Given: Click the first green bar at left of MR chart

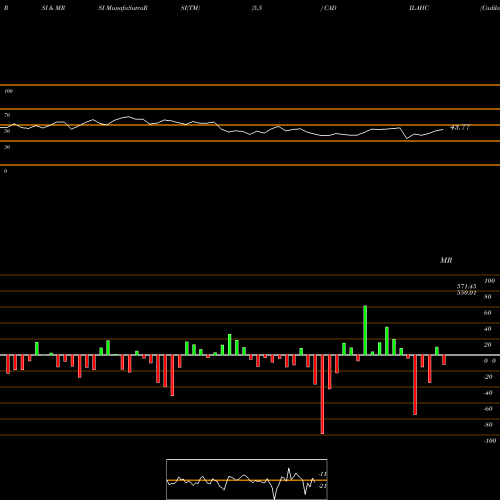Looking at the screenshot, I should coord(37,349).
